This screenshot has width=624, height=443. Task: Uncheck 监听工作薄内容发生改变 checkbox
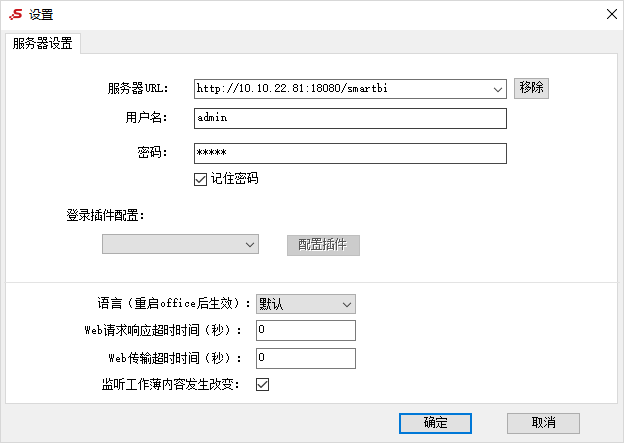(263, 384)
